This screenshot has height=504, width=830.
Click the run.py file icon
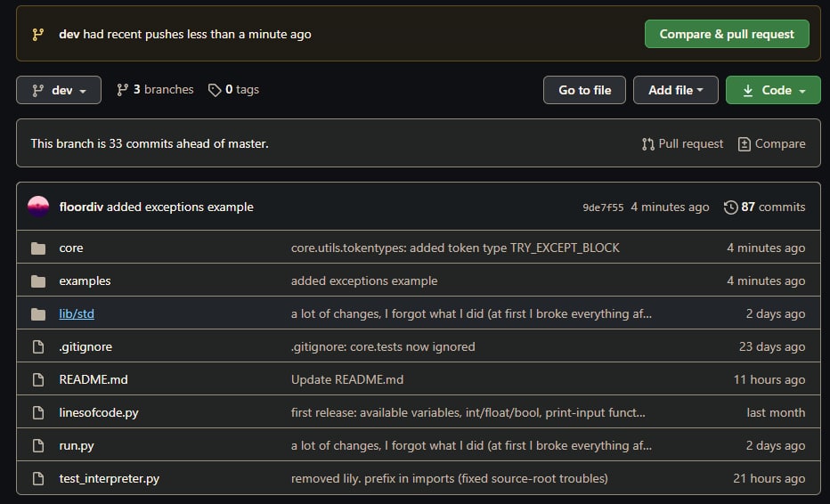click(x=38, y=445)
